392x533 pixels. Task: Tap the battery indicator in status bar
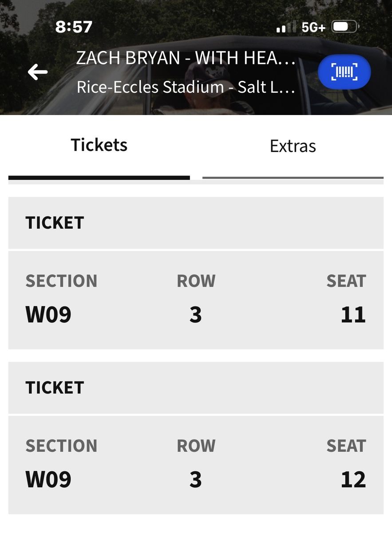click(x=345, y=27)
